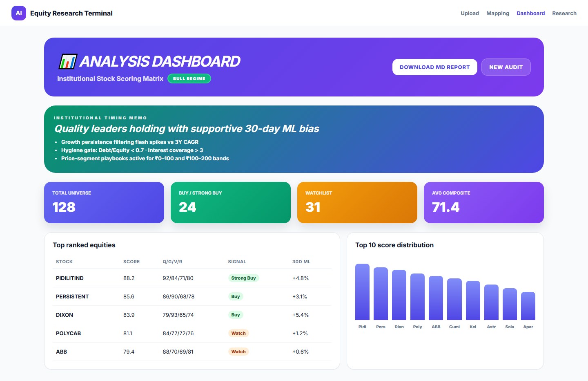Click the bar chart emoji icon
The height and width of the screenshot is (381, 588).
tap(68, 61)
